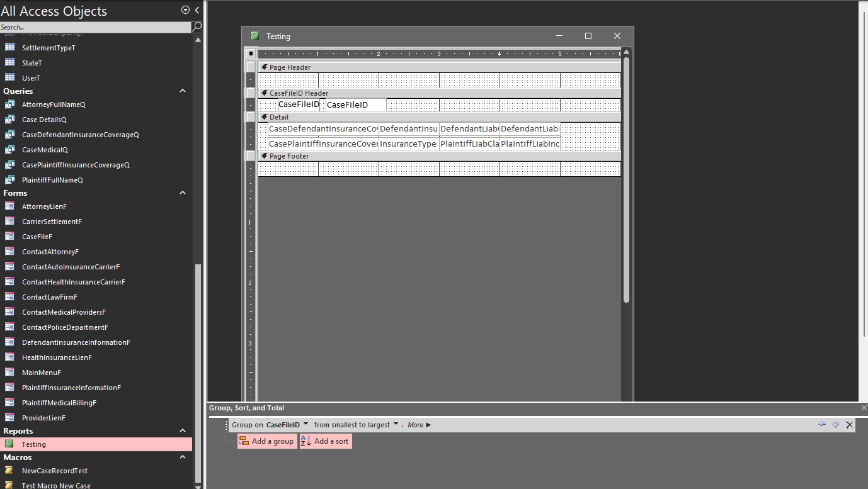Collapse the Queries section
868x489 pixels.
pyautogui.click(x=182, y=91)
